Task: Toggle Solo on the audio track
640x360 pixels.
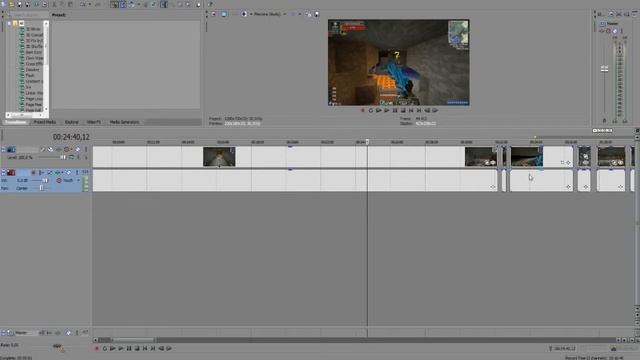Action: click(x=76, y=173)
